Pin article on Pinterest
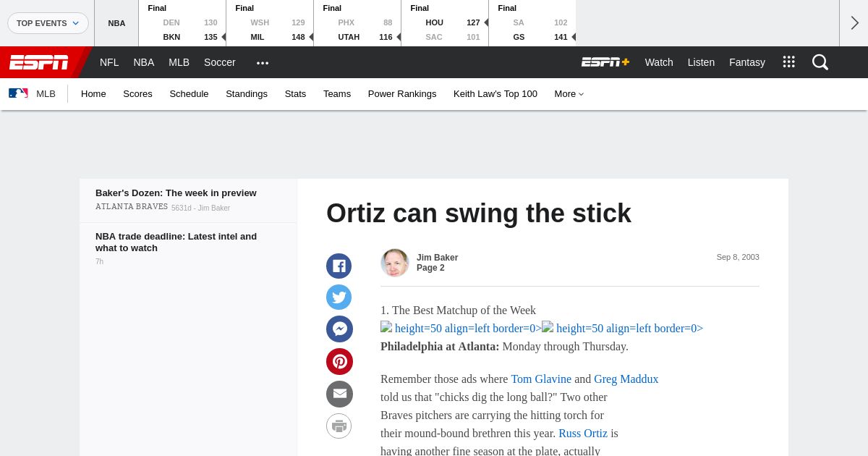The height and width of the screenshot is (456, 868). [339, 361]
